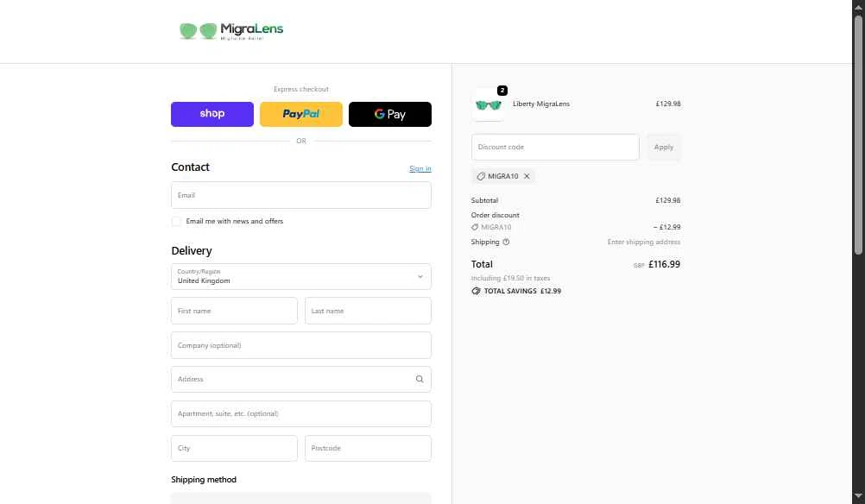Open the MigraLens logo homepage link
Screen dimensions: 865x504
click(231, 31)
